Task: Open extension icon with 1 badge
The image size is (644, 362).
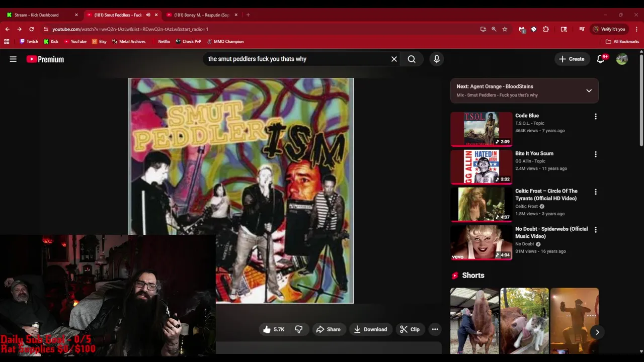Action: (x=522, y=29)
